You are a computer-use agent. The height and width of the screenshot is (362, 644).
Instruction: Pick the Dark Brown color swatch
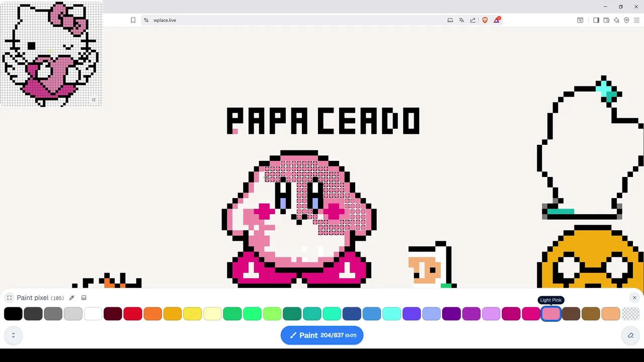571,314
